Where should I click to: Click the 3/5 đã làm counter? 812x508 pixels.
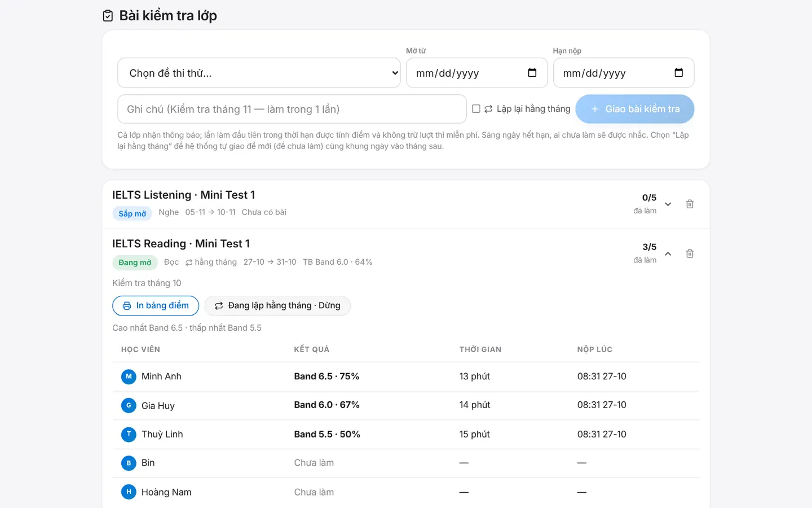coord(645,253)
